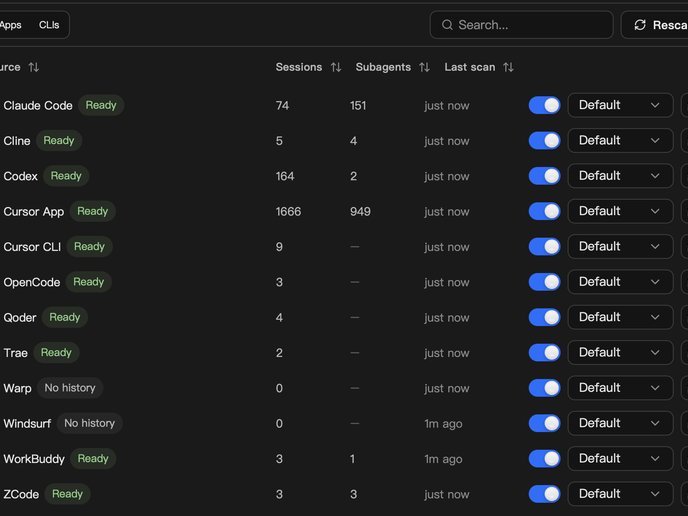Image resolution: width=688 pixels, height=516 pixels.
Task: Focus the Search input field
Action: pyautogui.click(x=521, y=25)
